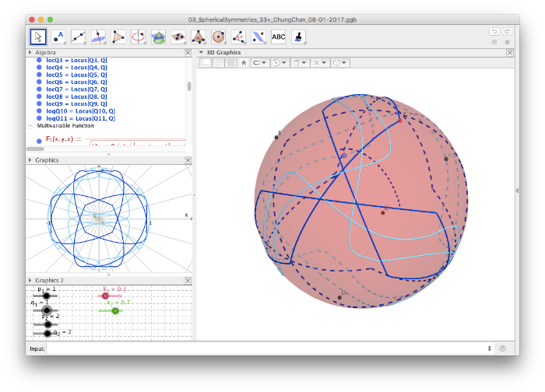Screen dimensions: 545x392
Task: Toggle visibility of locQ5
Action: pos(39,75)
